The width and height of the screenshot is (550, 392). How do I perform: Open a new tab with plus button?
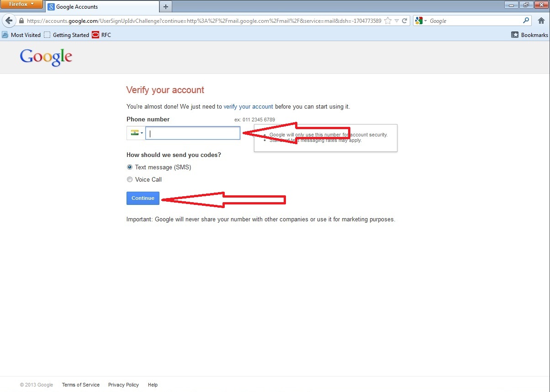tap(166, 7)
